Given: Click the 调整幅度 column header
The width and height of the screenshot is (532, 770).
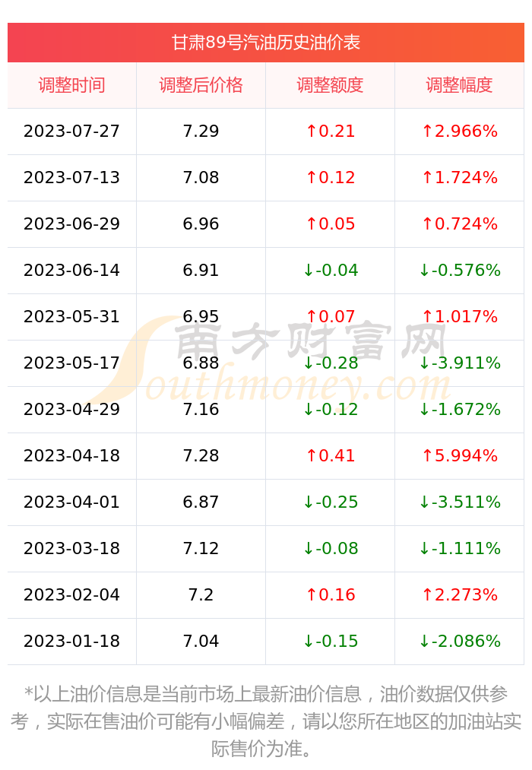Looking at the screenshot, I should [x=459, y=85].
